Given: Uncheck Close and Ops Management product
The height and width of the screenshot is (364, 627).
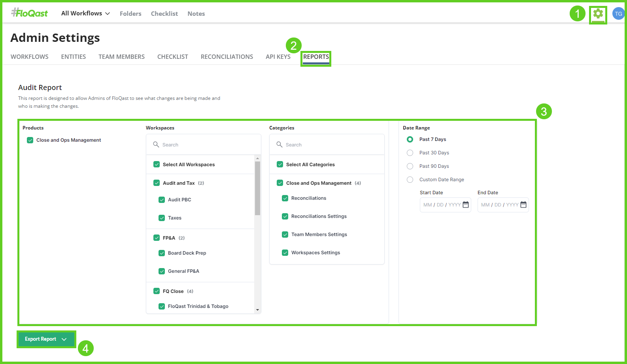Looking at the screenshot, I should 30,140.
